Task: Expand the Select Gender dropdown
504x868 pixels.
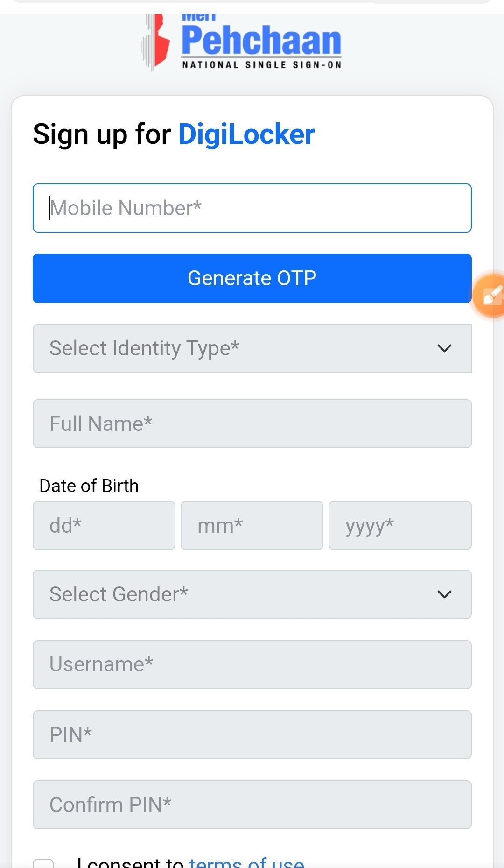Action: coord(252,594)
